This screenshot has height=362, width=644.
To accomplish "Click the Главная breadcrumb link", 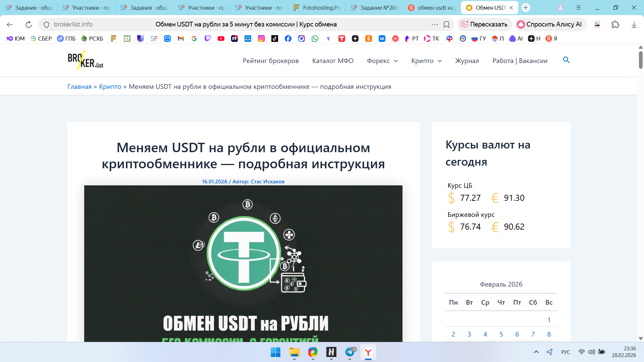I will point(79,86).
